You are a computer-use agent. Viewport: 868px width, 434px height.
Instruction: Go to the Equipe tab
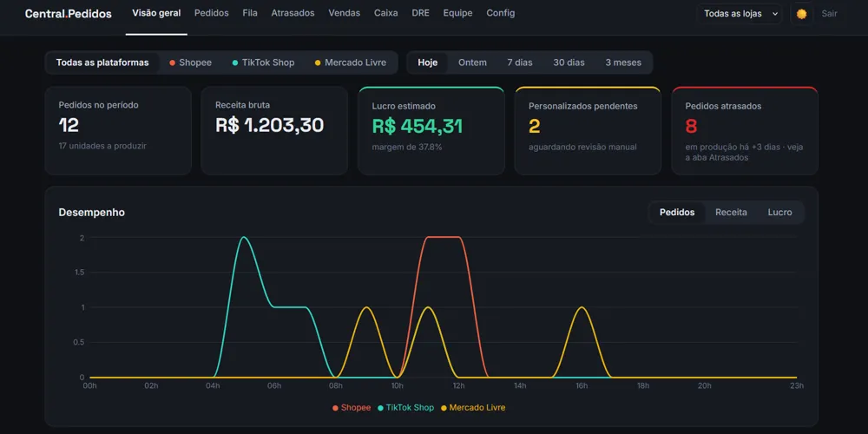coord(457,13)
